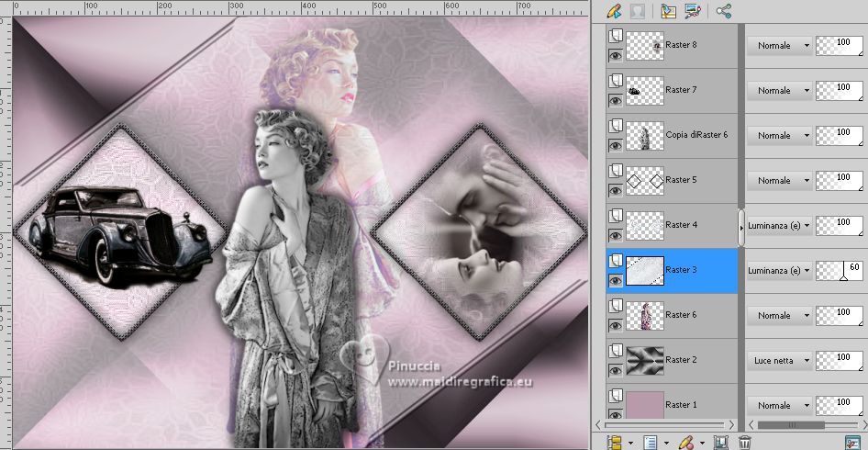Open Luminanza (e) dropdown for Raster 3

[x=779, y=270]
